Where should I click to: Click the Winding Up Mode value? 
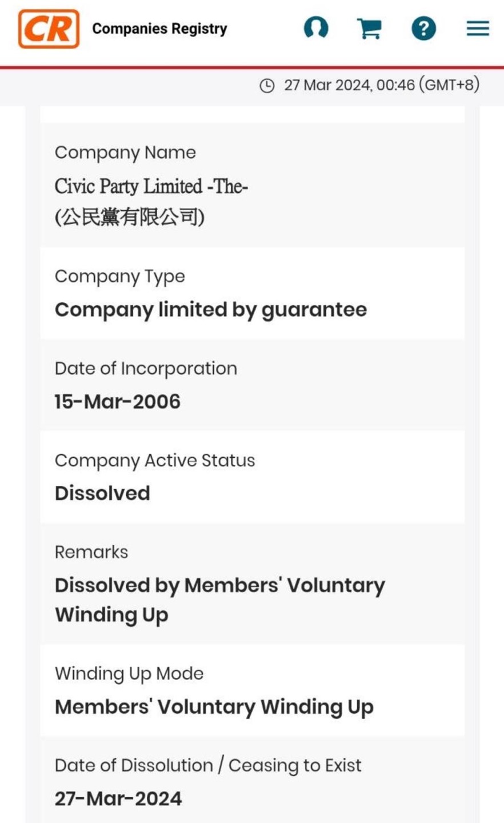(x=214, y=707)
